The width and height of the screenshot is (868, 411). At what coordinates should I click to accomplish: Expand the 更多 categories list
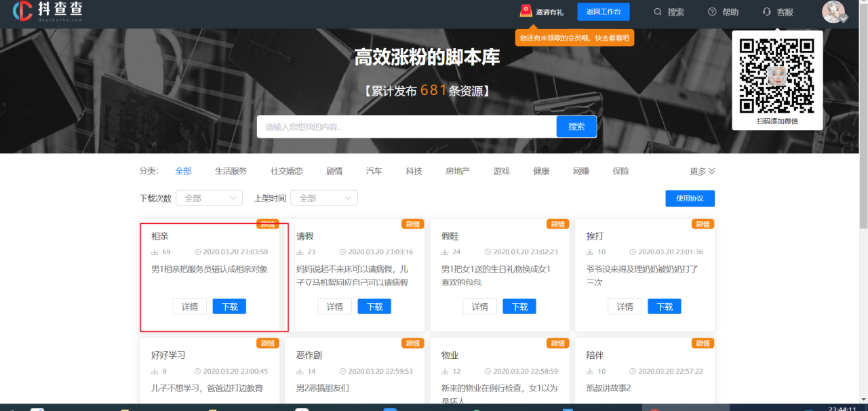coord(702,171)
